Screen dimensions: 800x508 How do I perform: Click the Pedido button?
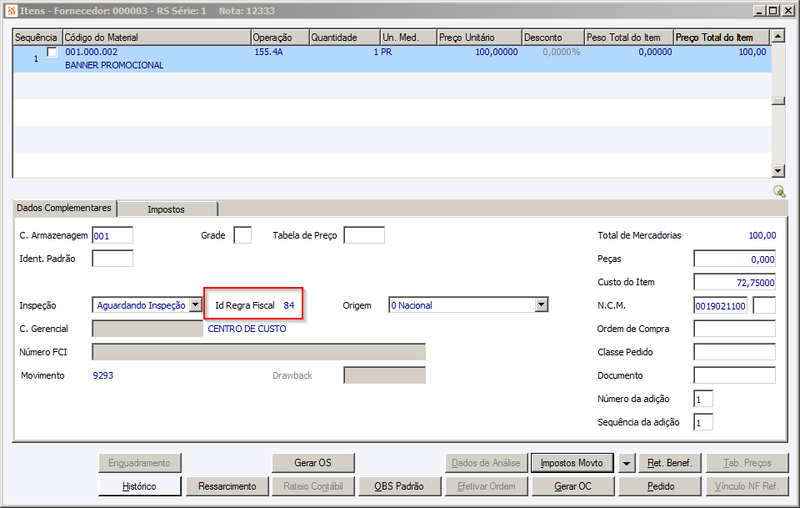point(660,486)
